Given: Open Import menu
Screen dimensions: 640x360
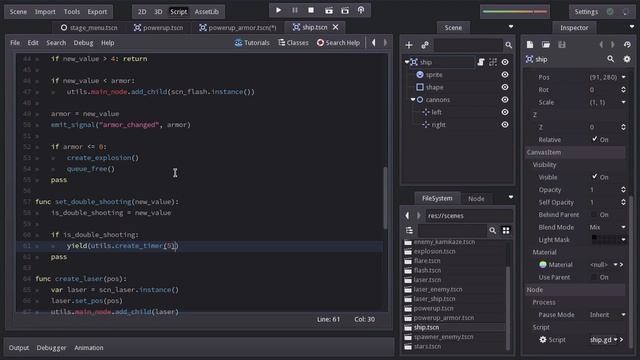Looking at the screenshot, I should [x=45, y=11].
